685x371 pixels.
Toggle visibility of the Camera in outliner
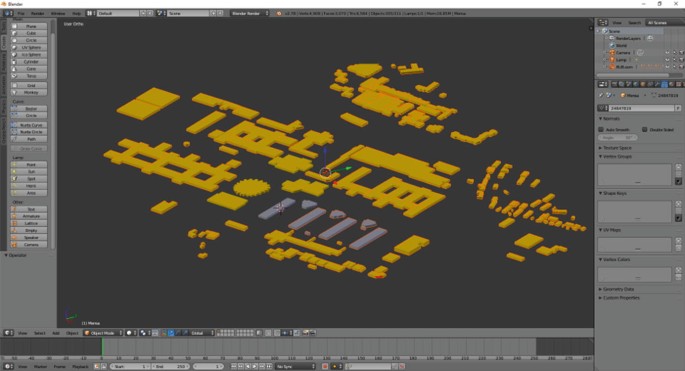[x=667, y=53]
